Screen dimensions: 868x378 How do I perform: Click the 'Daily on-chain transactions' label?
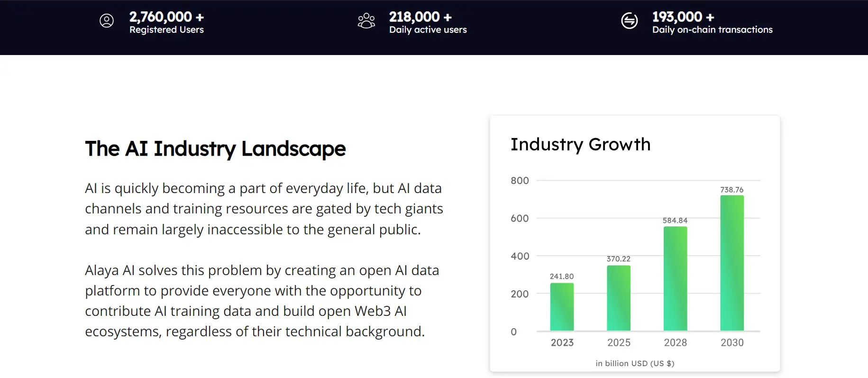tap(712, 30)
